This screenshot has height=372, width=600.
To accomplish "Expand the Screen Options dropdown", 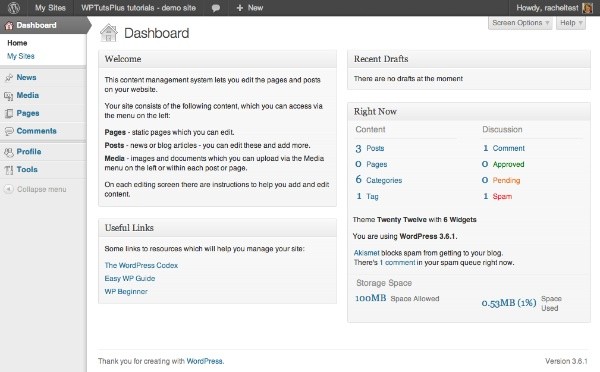I will click(x=520, y=23).
